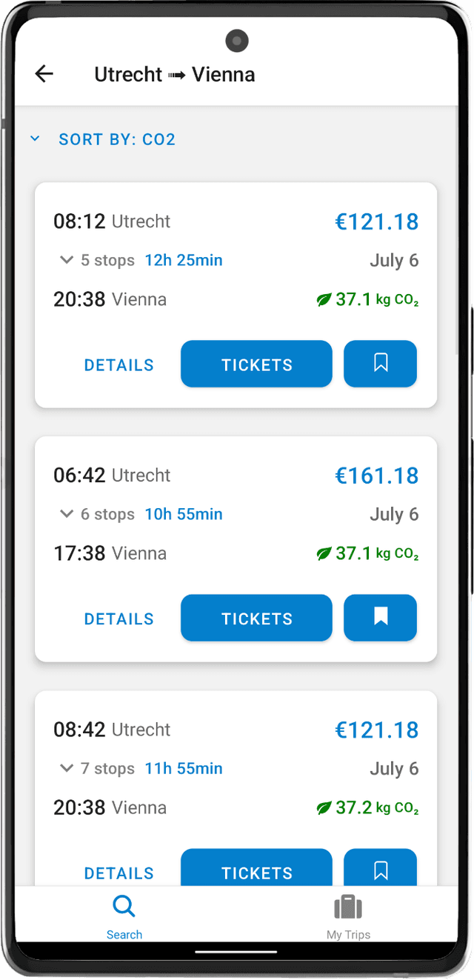This screenshot has width=474, height=980.
Task: Open My Trips suitcase icon
Action: point(348,907)
